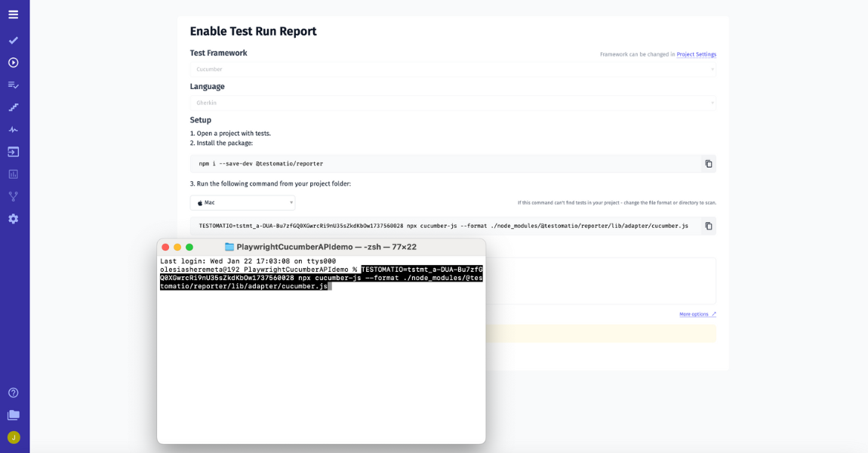Open the hamburger menu in sidebar
Viewport: 868px width, 453px height.
point(14,14)
